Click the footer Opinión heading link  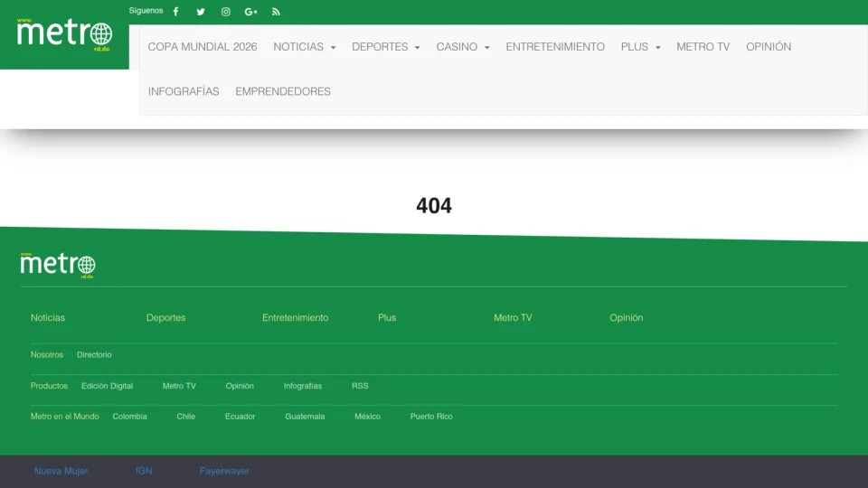point(626,317)
